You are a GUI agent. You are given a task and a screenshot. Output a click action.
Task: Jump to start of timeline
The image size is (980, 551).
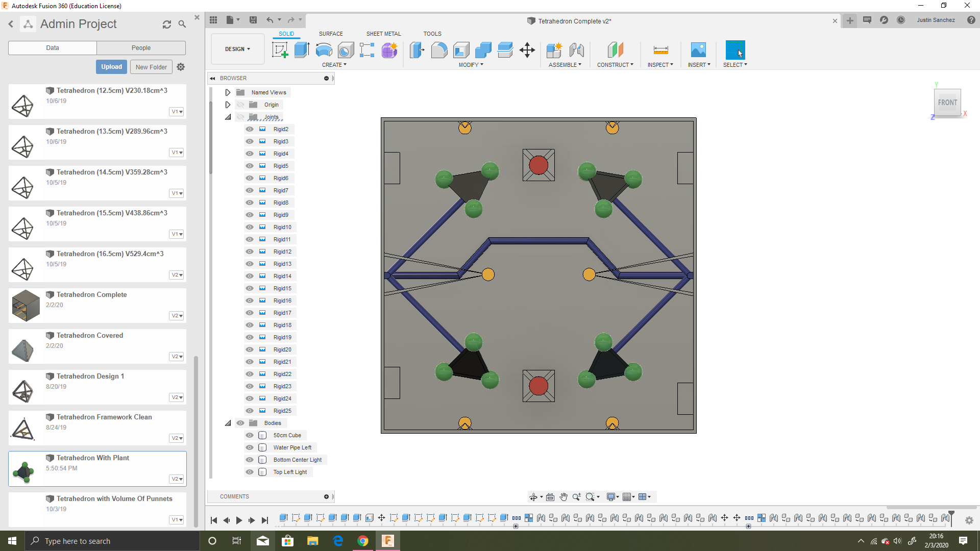tap(214, 520)
